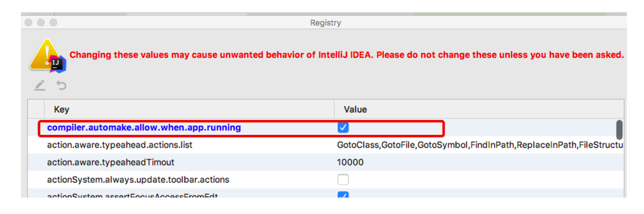The height and width of the screenshot is (214, 644).
Task: Click the red close window button
Action: 29,22
